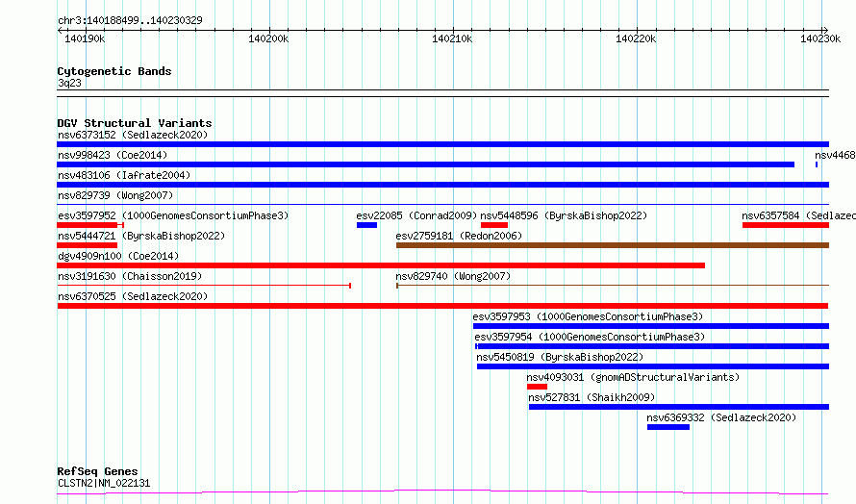Click the nsv527831 (Shaikh2009) label
856x504 pixels.
[592, 397]
